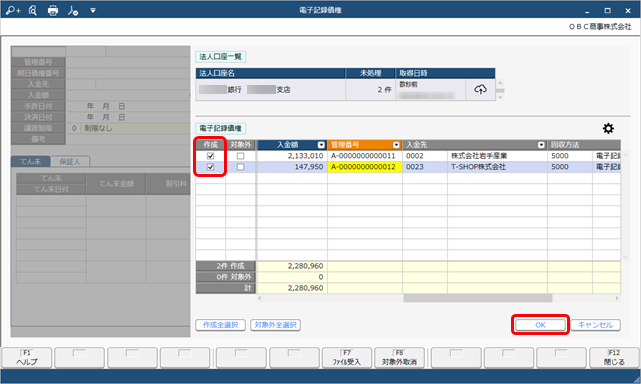Click the F12 閉じる function key
The image size is (641, 384).
[x=614, y=358]
